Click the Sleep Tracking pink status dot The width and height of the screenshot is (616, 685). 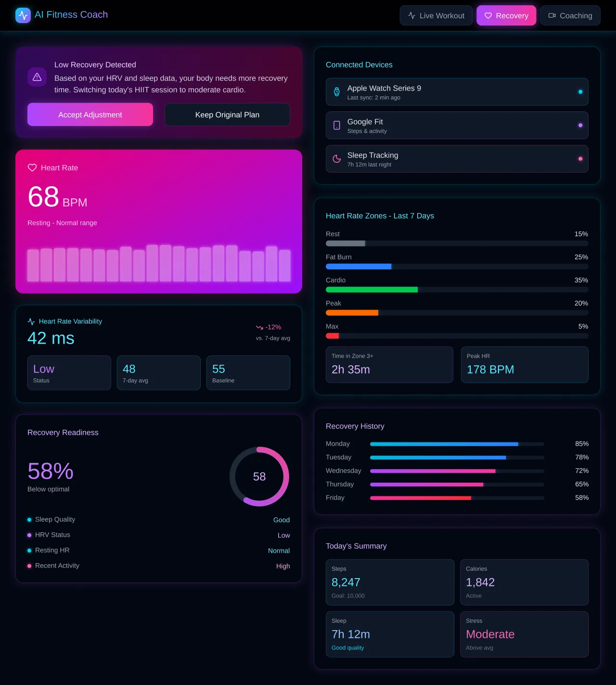[x=580, y=159]
